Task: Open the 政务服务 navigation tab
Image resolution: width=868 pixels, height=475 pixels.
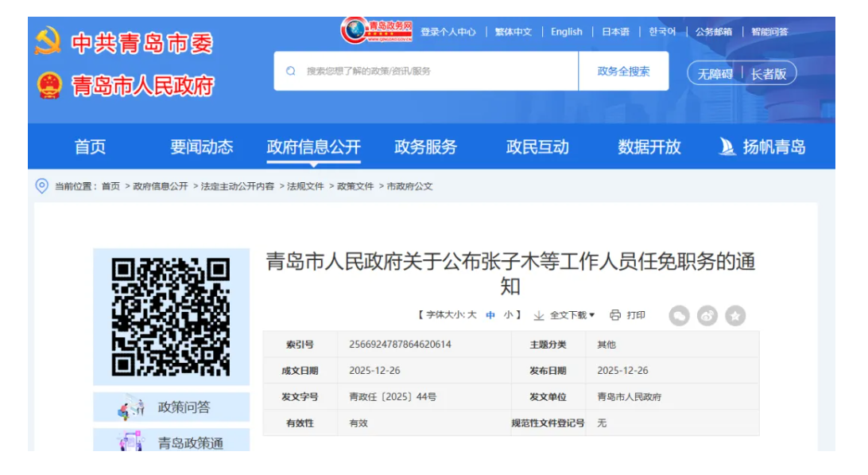Action: tap(425, 147)
